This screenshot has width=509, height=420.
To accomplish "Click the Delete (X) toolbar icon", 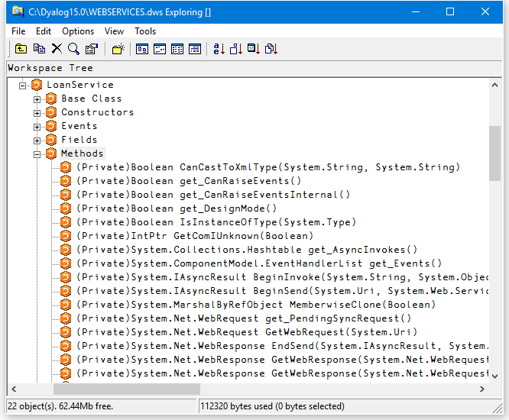I will (56, 49).
